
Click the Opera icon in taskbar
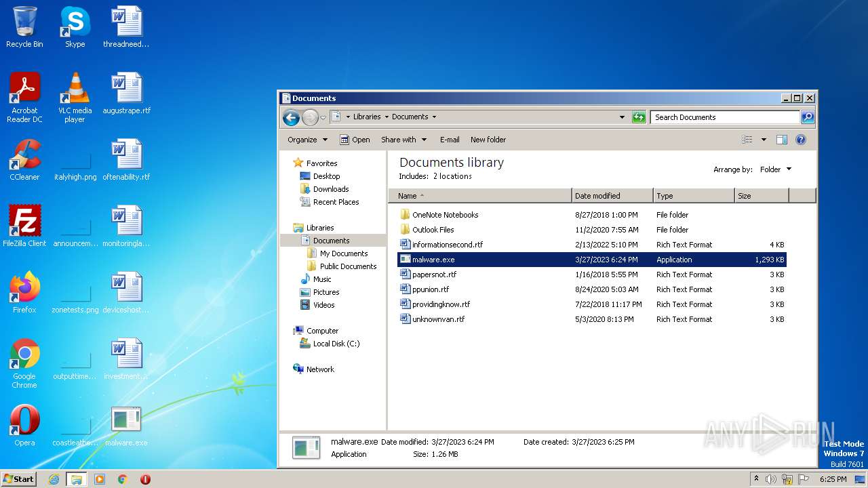point(145,479)
